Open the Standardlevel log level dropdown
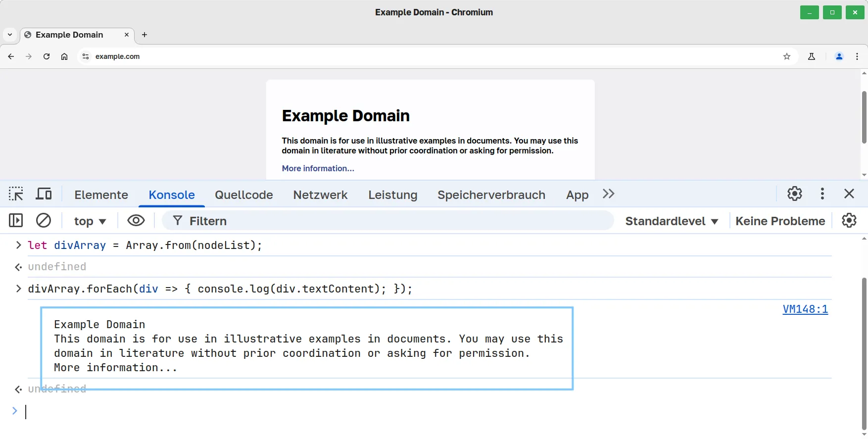This screenshot has width=868, height=439. coord(672,221)
